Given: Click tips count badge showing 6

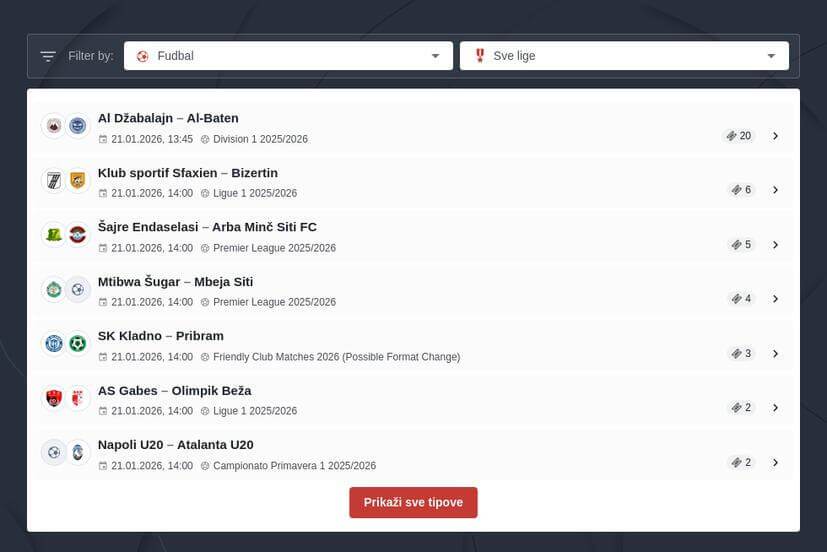Looking at the screenshot, I should click(x=741, y=190).
